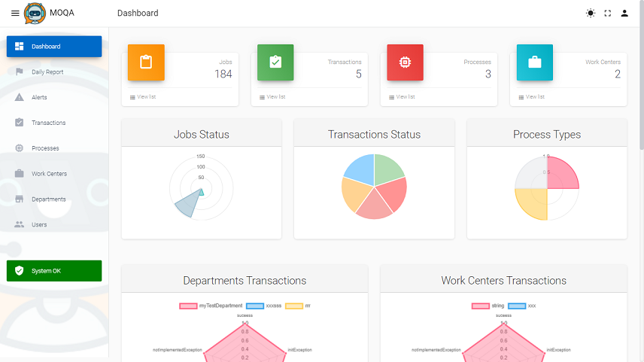644x362 pixels.
Task: Open Daily Report in sidebar
Action: pos(54,72)
